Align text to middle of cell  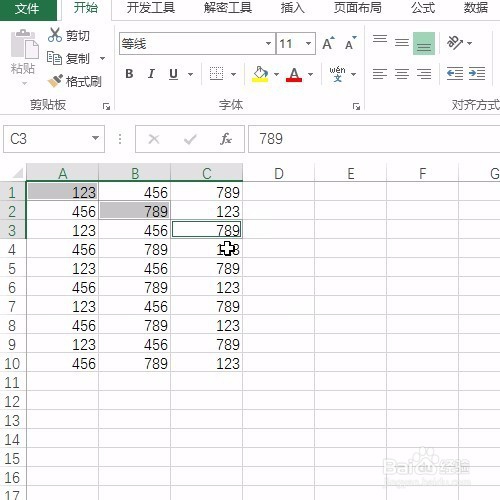(x=402, y=43)
